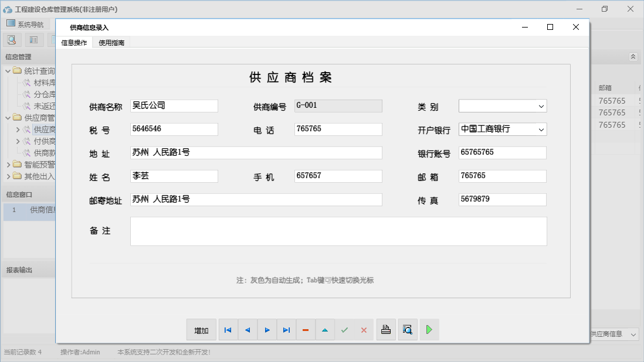Go to the previous supplier record
644x362 pixels.
point(248,330)
